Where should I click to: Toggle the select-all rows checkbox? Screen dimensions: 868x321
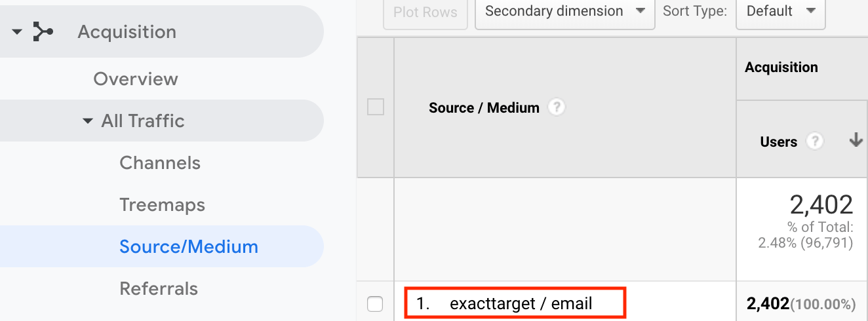tap(376, 107)
